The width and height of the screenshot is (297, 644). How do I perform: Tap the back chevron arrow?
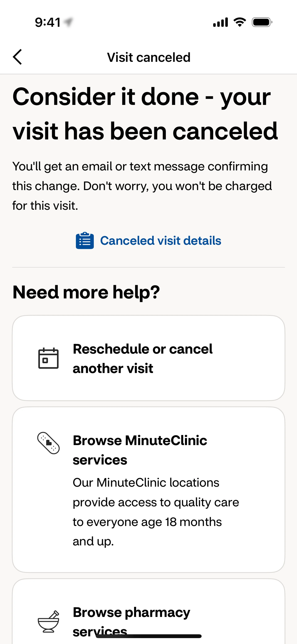click(17, 57)
